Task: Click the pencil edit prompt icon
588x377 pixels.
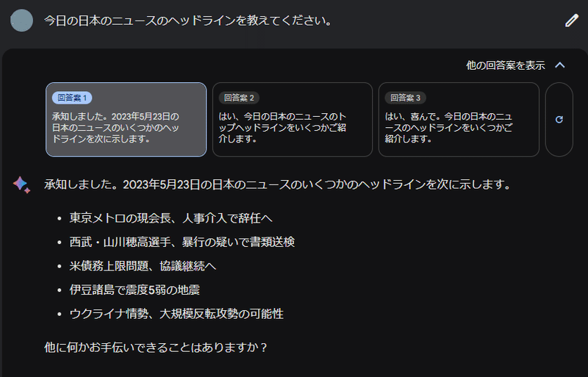Action: point(572,21)
